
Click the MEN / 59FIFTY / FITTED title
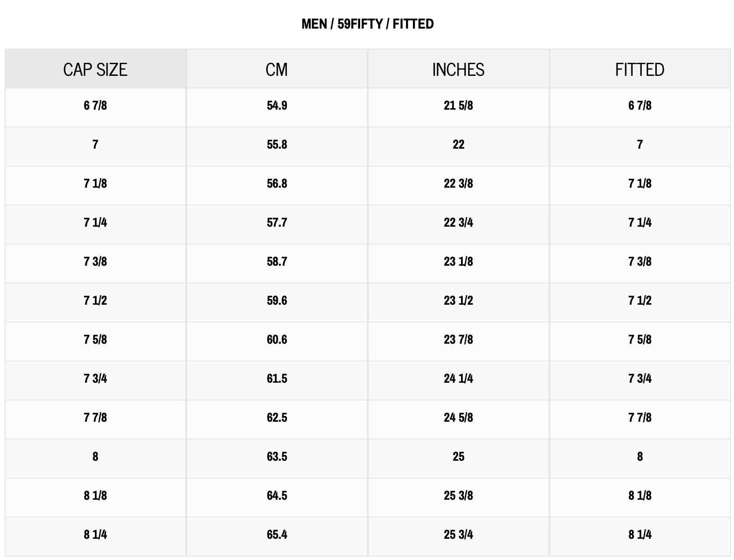[x=367, y=24]
